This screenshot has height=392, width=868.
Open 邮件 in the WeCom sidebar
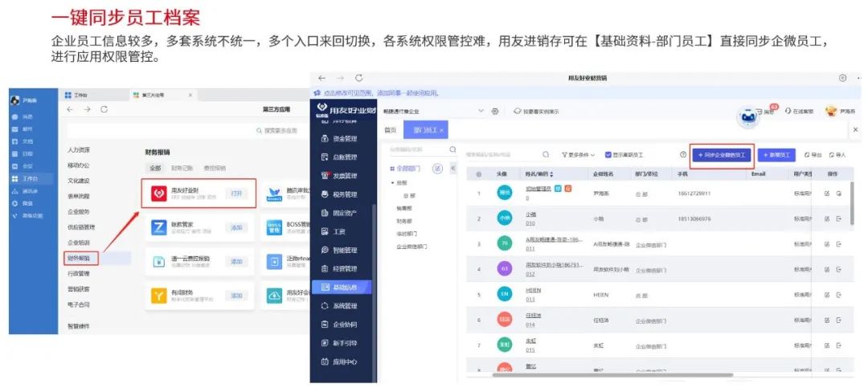pos(23,129)
